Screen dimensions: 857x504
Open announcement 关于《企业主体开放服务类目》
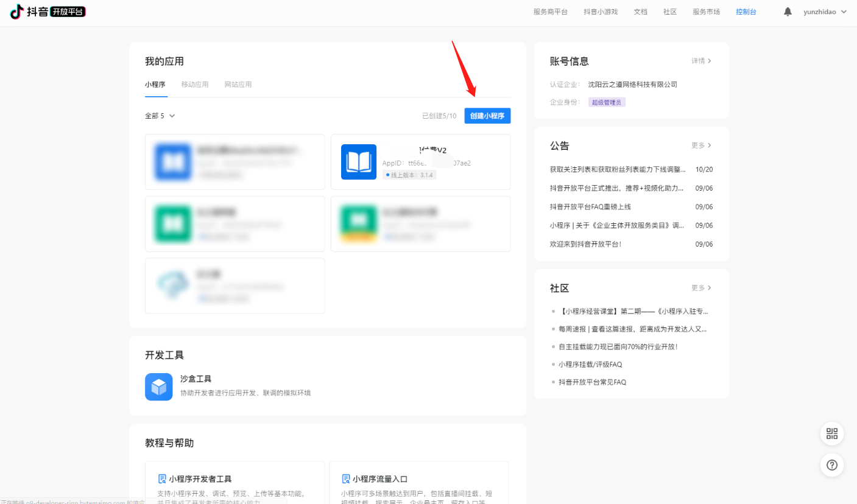click(617, 225)
